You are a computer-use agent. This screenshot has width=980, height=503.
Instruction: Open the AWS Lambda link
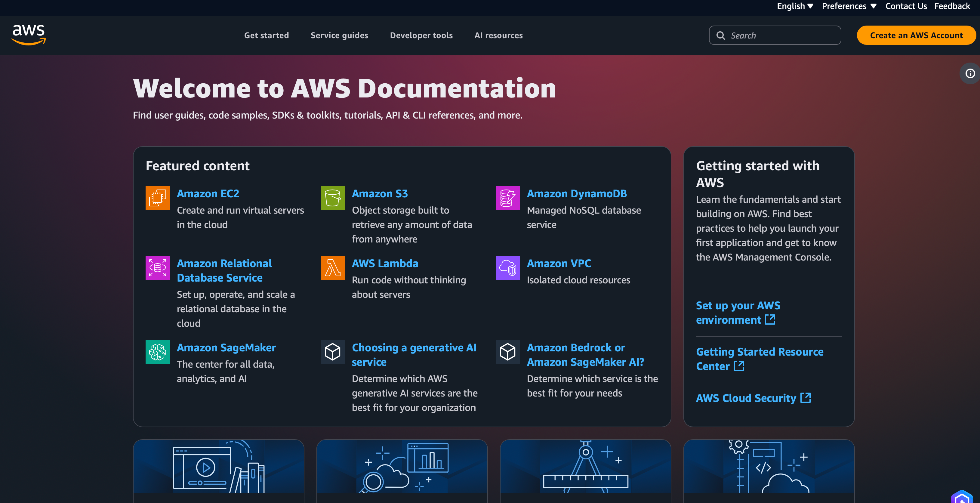385,263
